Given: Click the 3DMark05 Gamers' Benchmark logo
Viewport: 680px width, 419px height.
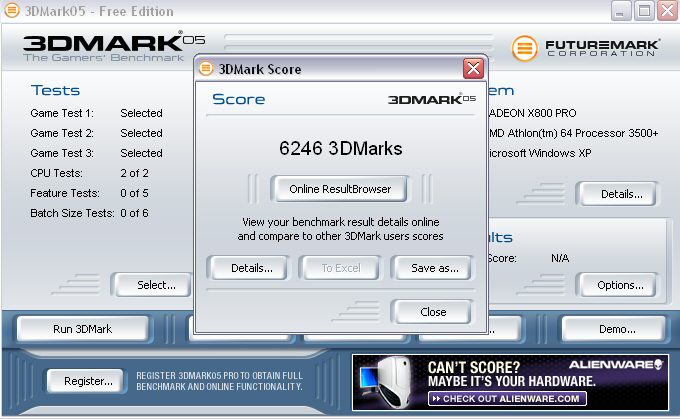Looking at the screenshot, I should (114, 47).
